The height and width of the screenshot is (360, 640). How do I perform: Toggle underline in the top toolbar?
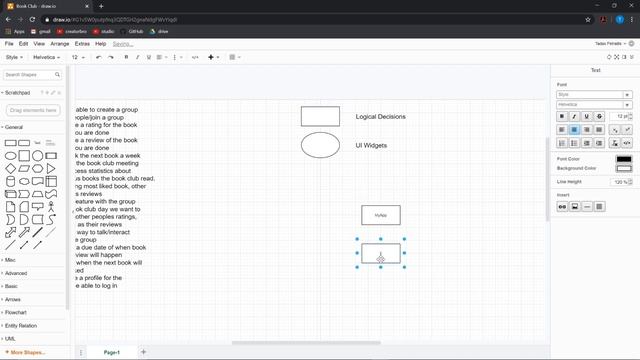point(149,57)
